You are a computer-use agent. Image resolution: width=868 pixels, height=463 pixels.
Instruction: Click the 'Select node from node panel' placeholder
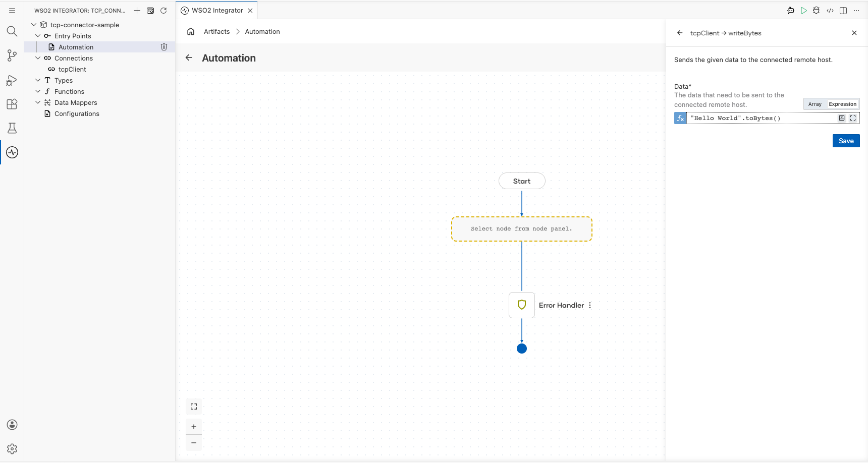tap(522, 229)
